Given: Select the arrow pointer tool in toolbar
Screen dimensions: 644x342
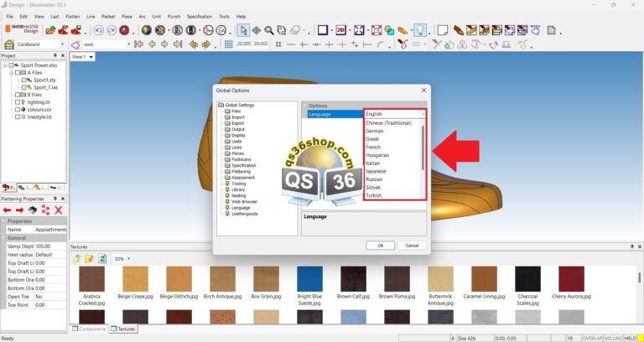Looking at the screenshot, I should tap(243, 29).
